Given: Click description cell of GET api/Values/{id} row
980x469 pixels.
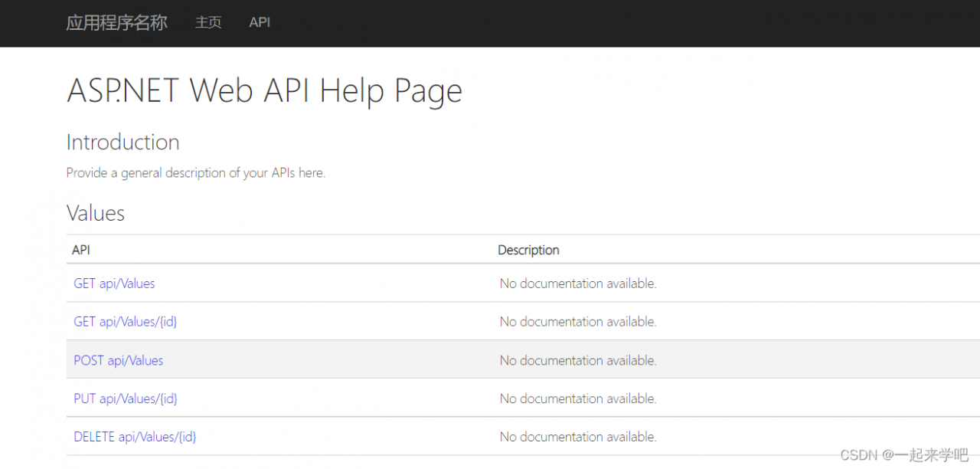Looking at the screenshot, I should tap(578, 322).
